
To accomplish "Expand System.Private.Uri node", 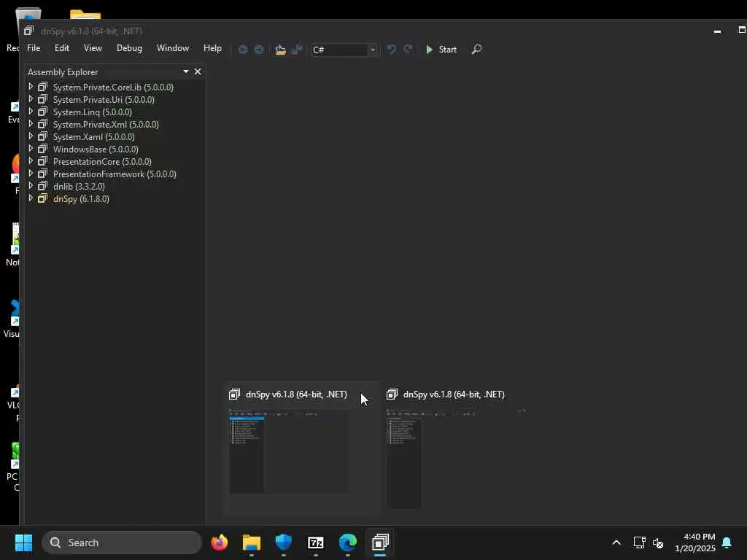I will (31, 99).
